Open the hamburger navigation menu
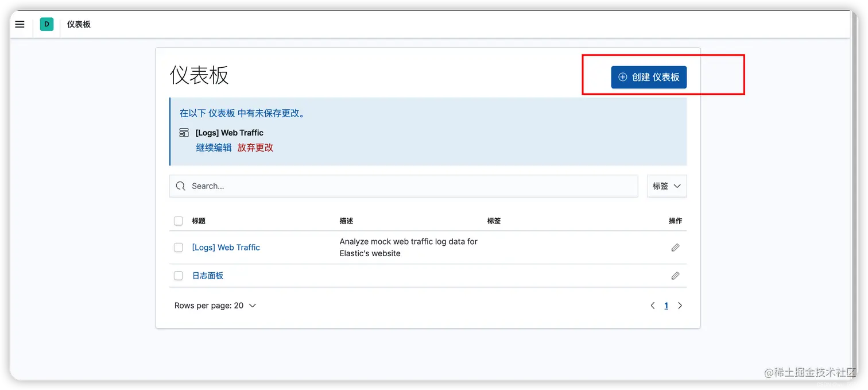This screenshot has height=390, width=868. (x=20, y=24)
